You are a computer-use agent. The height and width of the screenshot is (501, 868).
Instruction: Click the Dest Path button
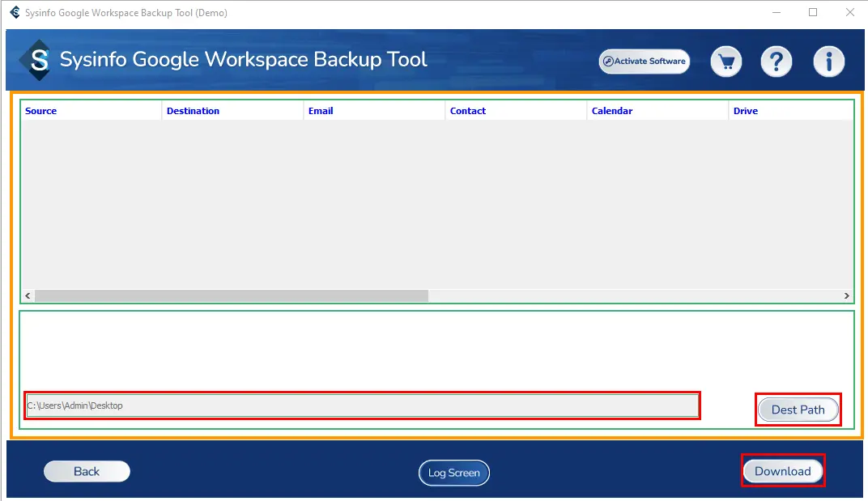coord(798,410)
